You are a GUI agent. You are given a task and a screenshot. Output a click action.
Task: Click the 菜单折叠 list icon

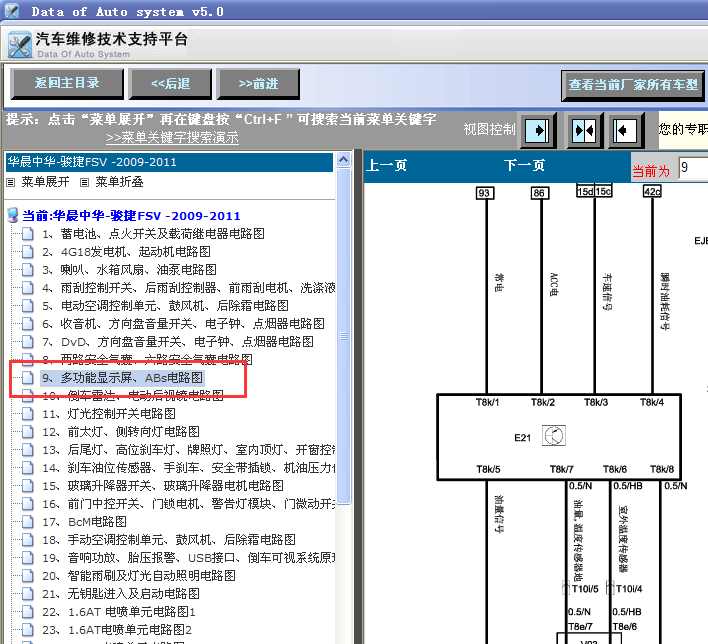point(84,182)
